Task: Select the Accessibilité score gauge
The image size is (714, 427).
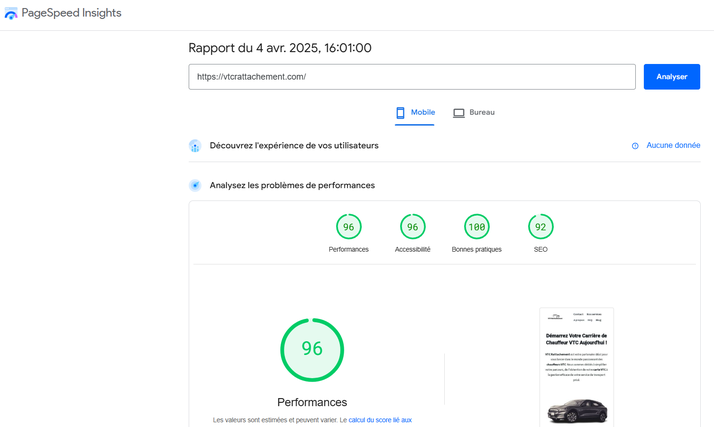Action: coord(412,227)
